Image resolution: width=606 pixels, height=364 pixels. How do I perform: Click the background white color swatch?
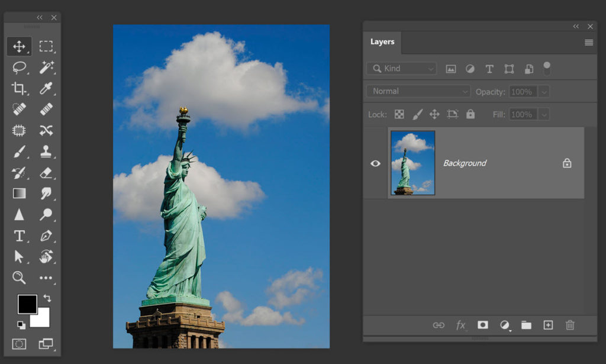tap(42, 319)
